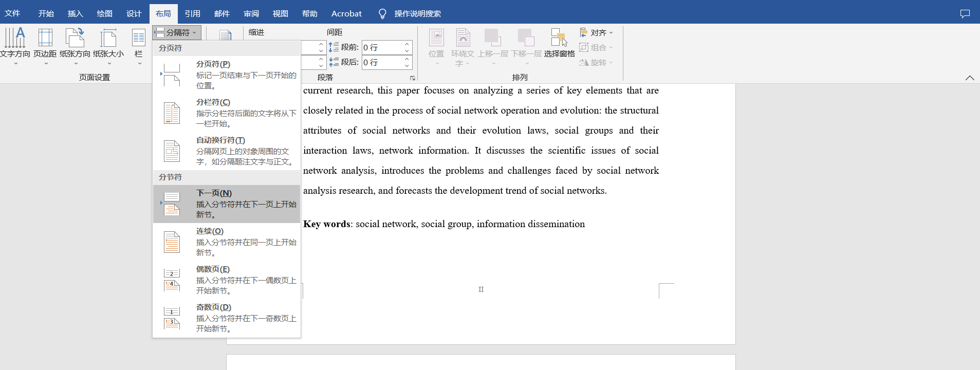Select 自动换行符(T) text wrapping break
This screenshot has width=980, height=370.
(227, 151)
